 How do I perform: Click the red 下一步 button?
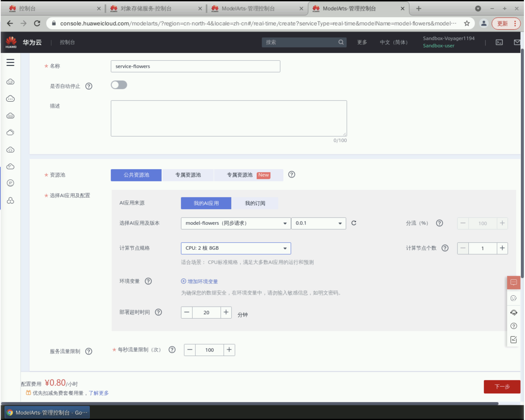[x=502, y=387]
